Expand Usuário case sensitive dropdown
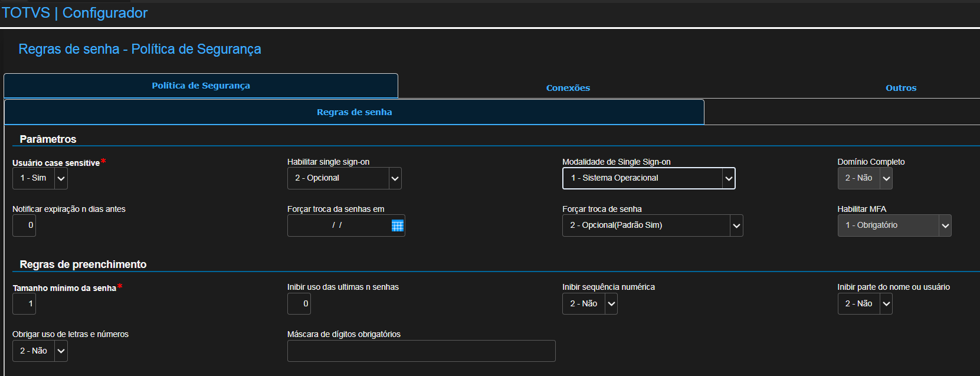The height and width of the screenshot is (376, 980). (61, 178)
